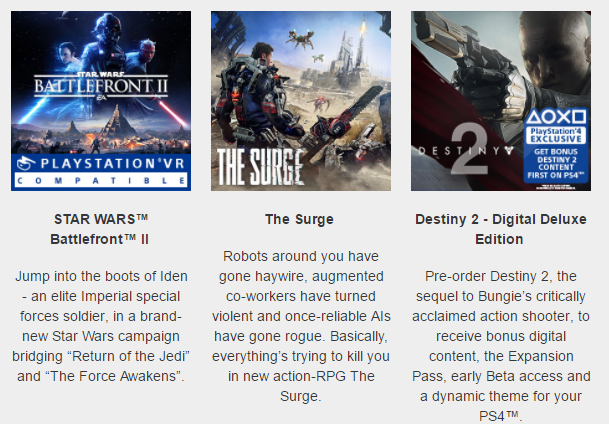The height and width of the screenshot is (424, 609).
Task: Click the EA logo under Battlefront II
Action: pos(101,98)
